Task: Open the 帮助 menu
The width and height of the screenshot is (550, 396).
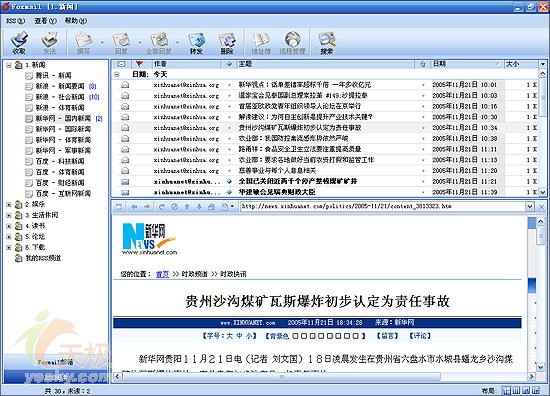Action: pos(76,21)
